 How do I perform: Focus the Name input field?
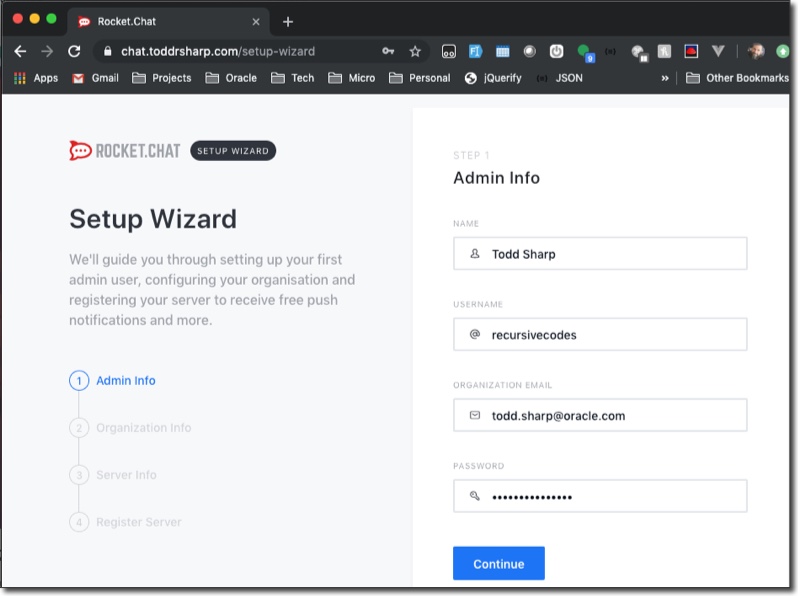(x=600, y=253)
